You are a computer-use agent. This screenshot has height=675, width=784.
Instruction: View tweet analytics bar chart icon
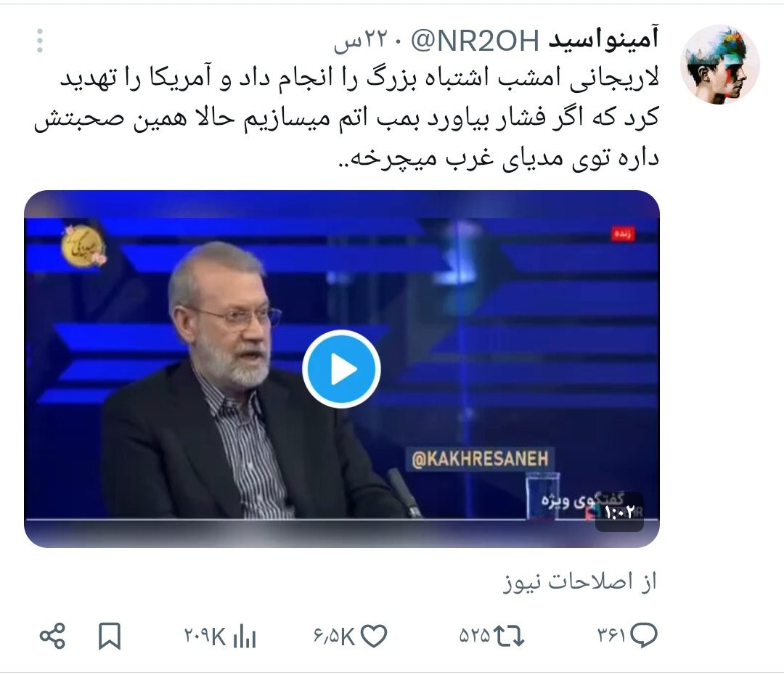pos(245,636)
